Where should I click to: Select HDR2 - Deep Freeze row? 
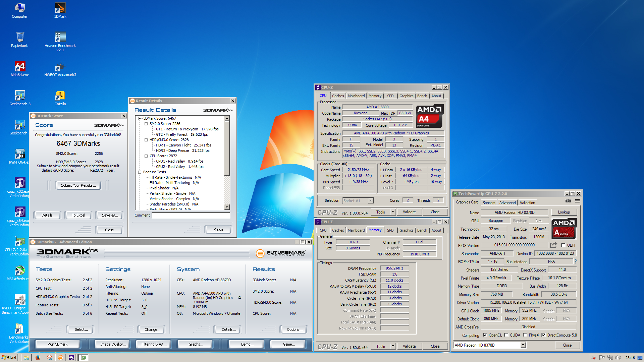point(183,150)
